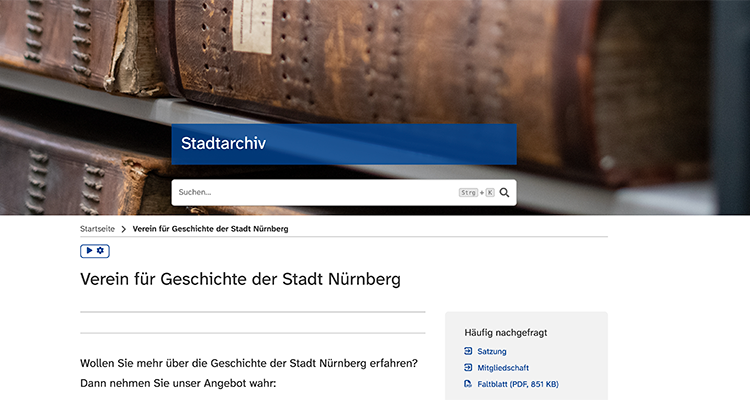Click the Strg+K shortcut hint
The height and width of the screenshot is (400, 750).
(x=476, y=192)
